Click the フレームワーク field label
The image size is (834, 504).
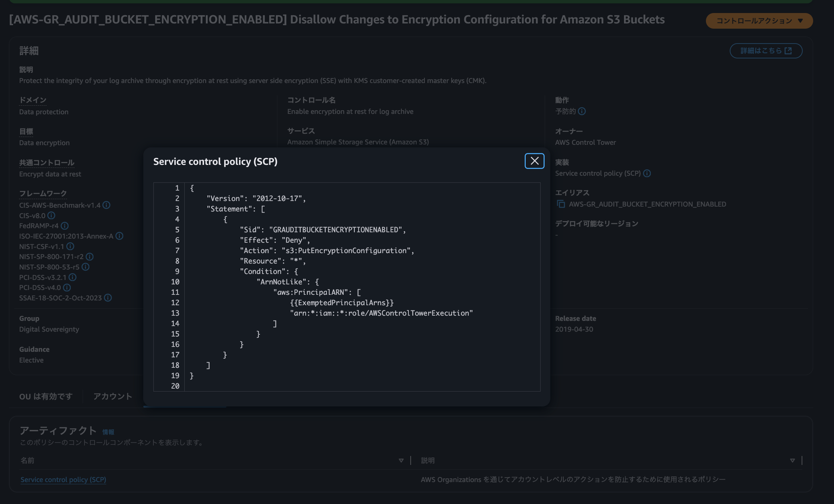[x=43, y=194]
